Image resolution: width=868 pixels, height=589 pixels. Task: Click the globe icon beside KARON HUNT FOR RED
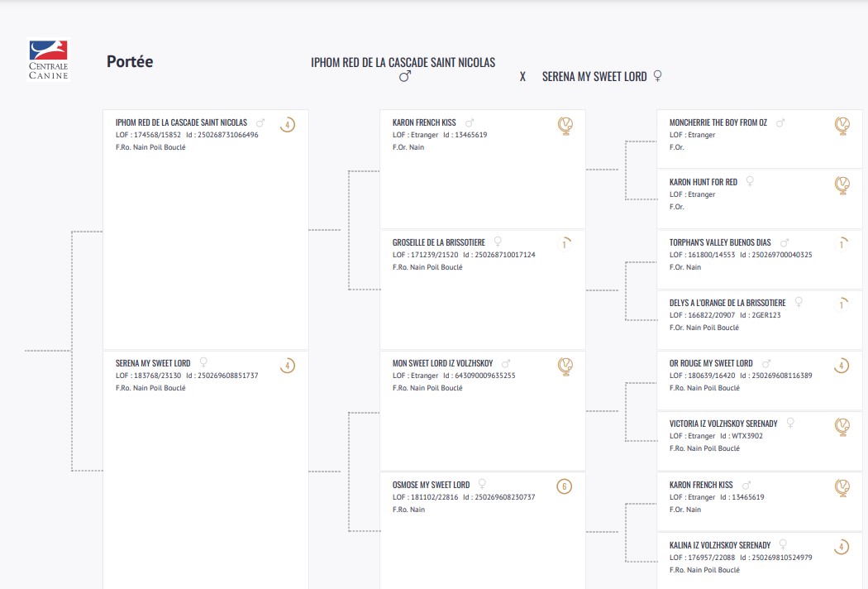click(x=842, y=184)
